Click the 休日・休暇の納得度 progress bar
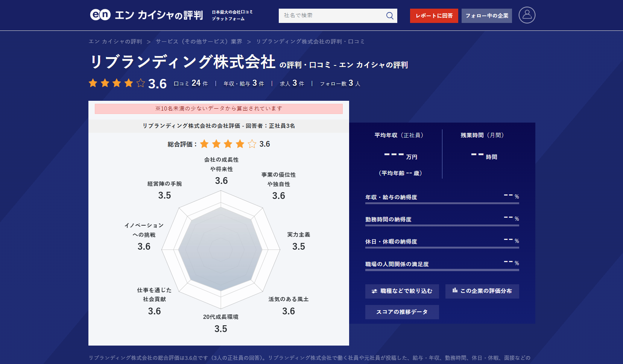The image size is (623, 364). (x=442, y=247)
